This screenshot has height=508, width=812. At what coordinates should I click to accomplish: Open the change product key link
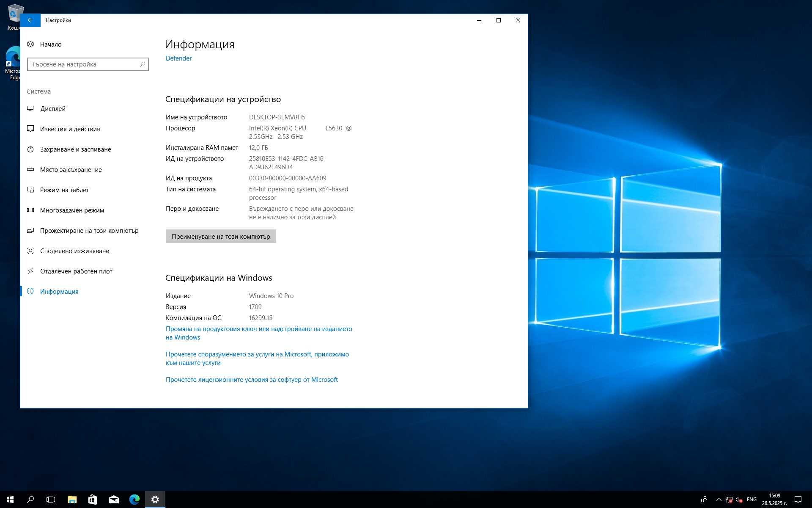[259, 333]
